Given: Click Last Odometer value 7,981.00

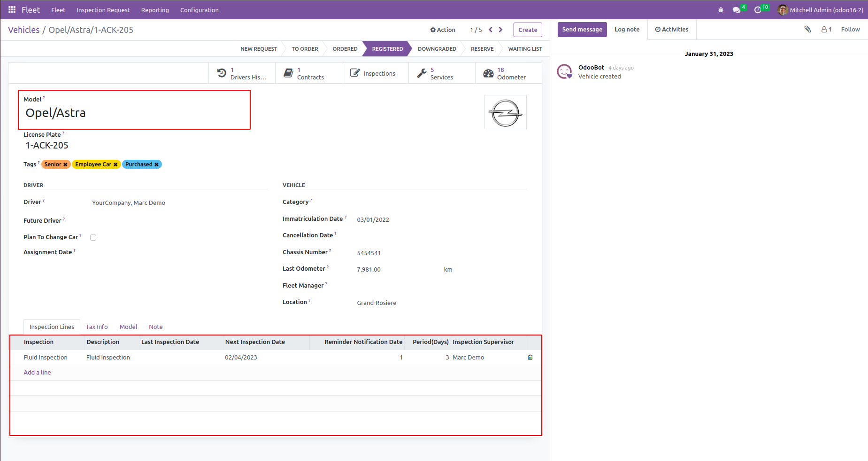Looking at the screenshot, I should coord(369,270).
